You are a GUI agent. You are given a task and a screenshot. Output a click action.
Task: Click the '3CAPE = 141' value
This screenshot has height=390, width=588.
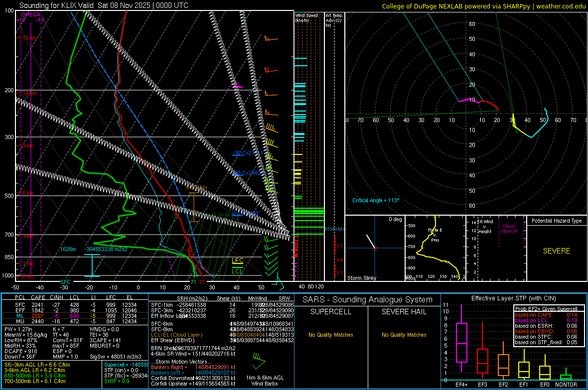105,340
